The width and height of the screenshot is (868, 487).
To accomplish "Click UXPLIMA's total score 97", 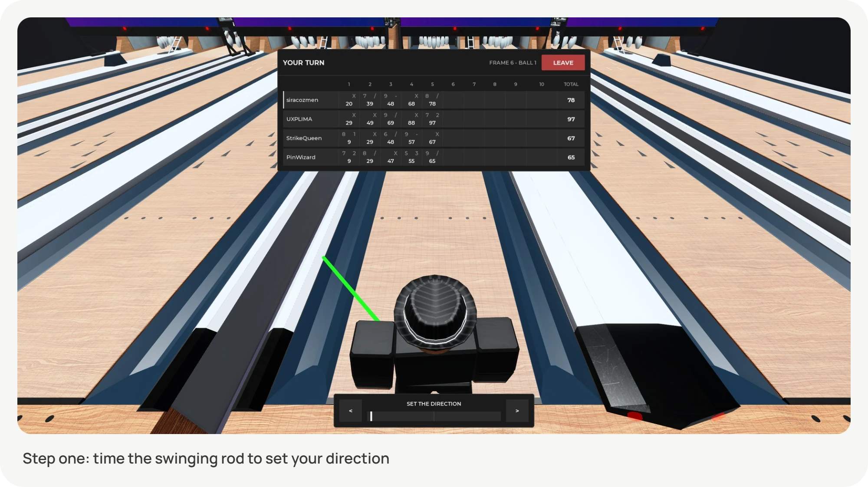I will [571, 119].
